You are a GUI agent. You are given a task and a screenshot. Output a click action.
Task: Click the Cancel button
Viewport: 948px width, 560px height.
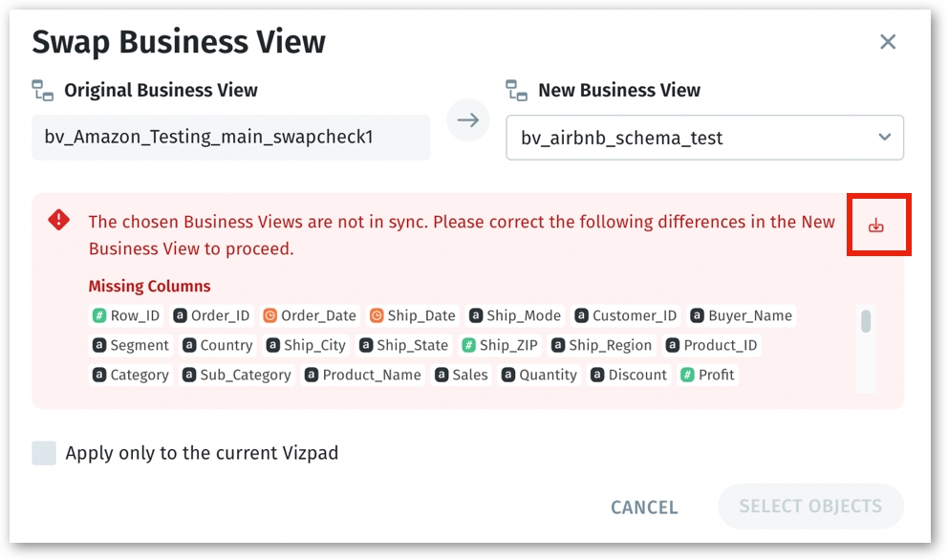pos(644,506)
